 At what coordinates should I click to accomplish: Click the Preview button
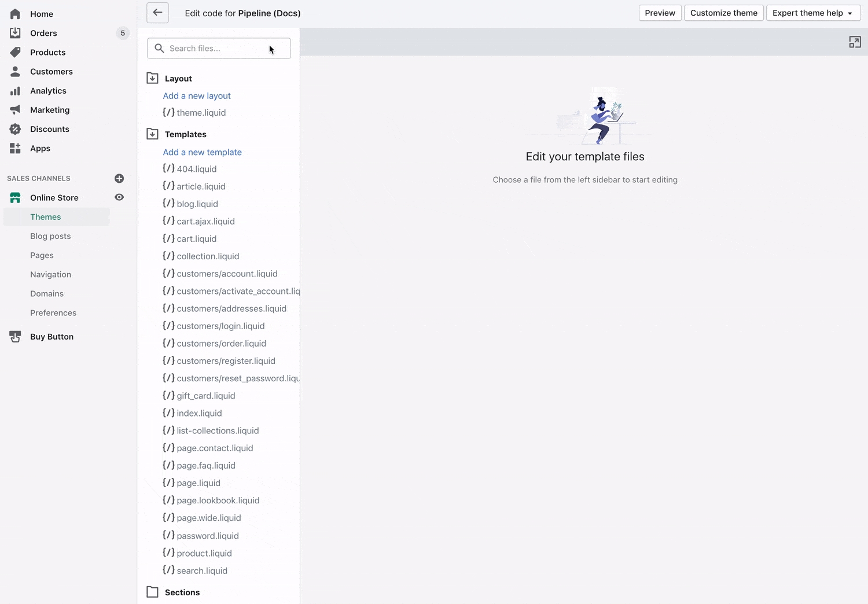660,13
